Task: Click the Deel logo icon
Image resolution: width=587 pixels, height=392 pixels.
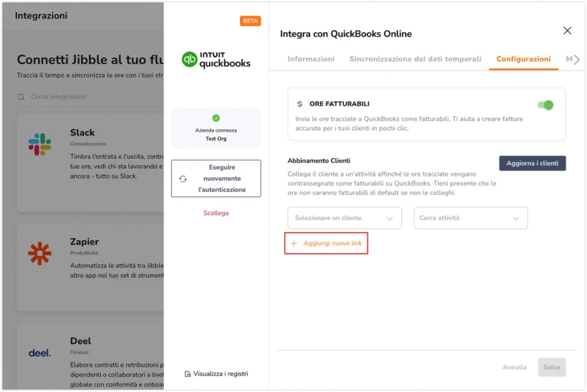Action: point(40,353)
